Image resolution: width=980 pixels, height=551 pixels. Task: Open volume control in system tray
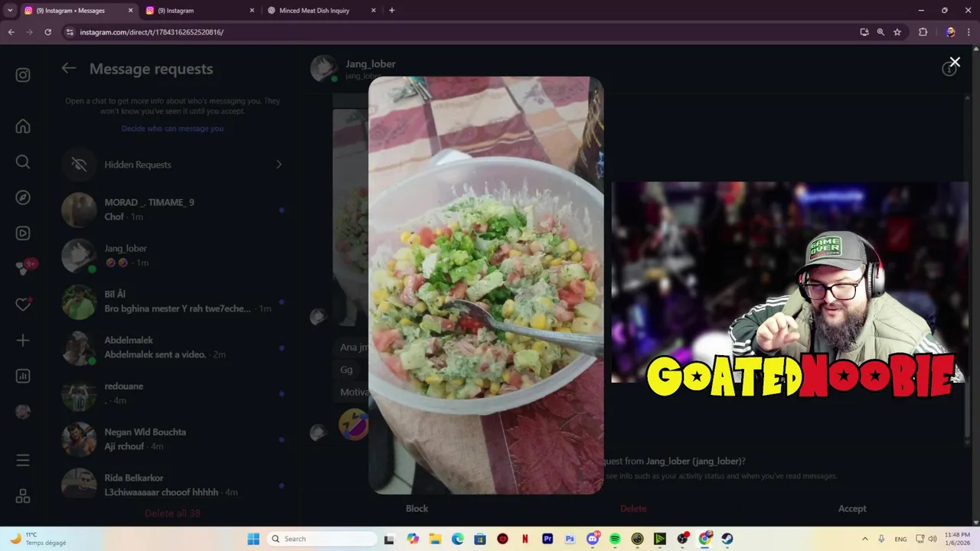click(x=933, y=539)
